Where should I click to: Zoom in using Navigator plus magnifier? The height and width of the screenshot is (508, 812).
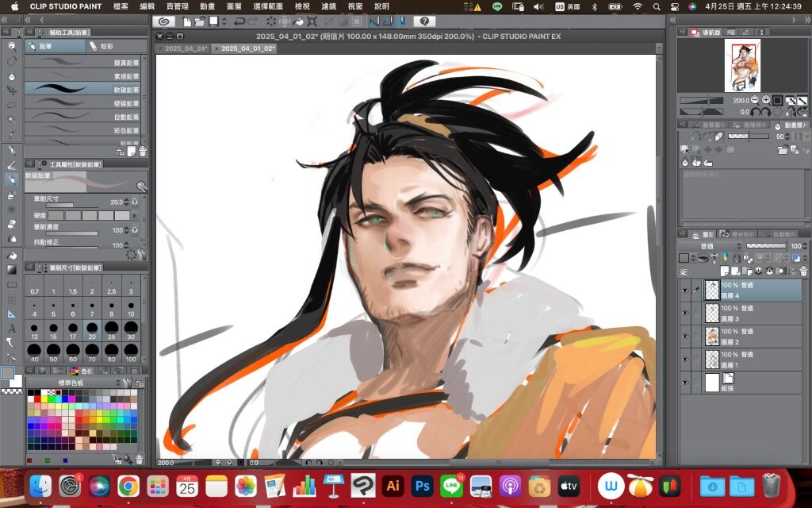click(x=766, y=100)
